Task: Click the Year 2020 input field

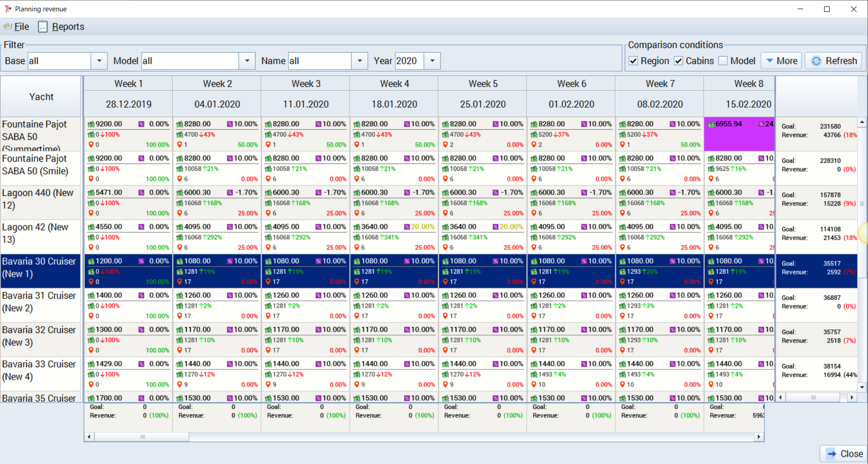Action: tap(410, 61)
